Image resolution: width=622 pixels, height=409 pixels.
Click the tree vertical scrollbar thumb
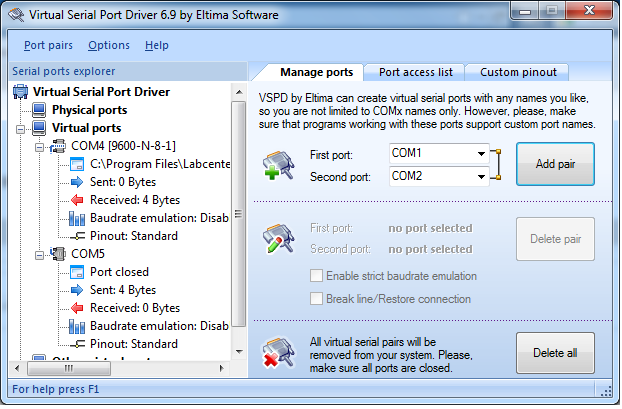pyautogui.click(x=238, y=214)
